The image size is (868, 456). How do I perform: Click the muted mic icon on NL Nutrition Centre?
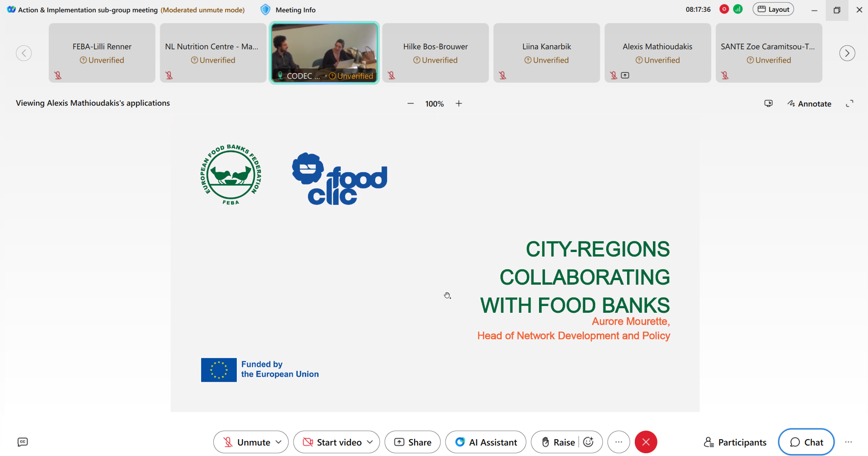coord(169,75)
